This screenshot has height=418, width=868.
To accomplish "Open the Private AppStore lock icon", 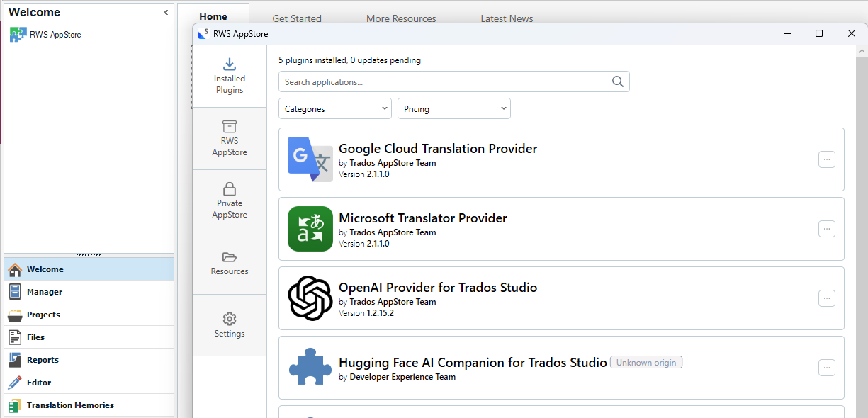I will (x=229, y=189).
